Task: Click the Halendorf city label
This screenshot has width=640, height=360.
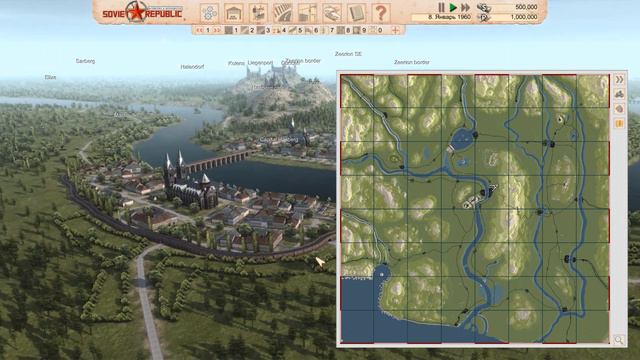Action: [192, 67]
